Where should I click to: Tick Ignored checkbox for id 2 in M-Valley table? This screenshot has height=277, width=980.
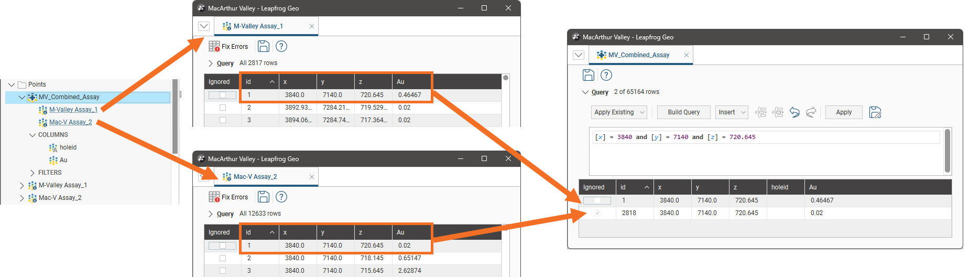pos(223,108)
